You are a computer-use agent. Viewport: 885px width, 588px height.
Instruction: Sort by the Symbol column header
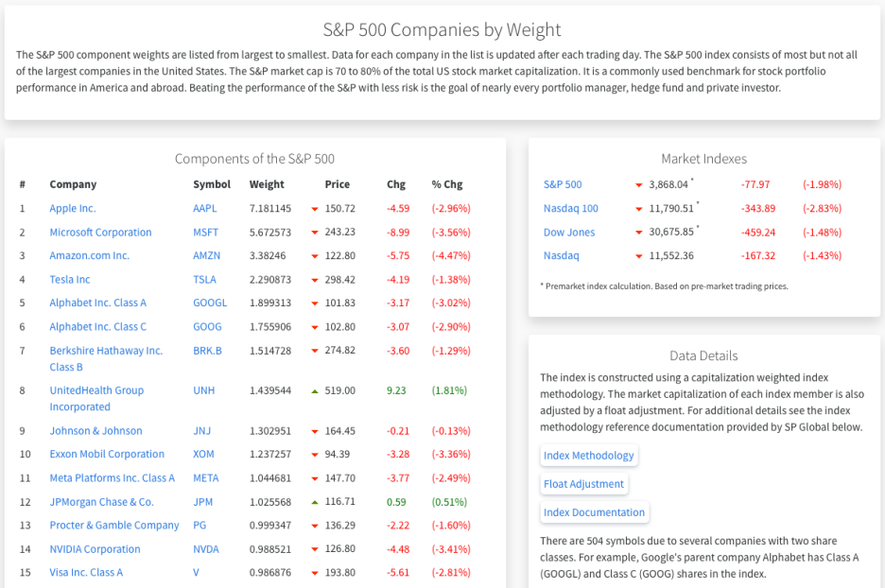point(212,184)
